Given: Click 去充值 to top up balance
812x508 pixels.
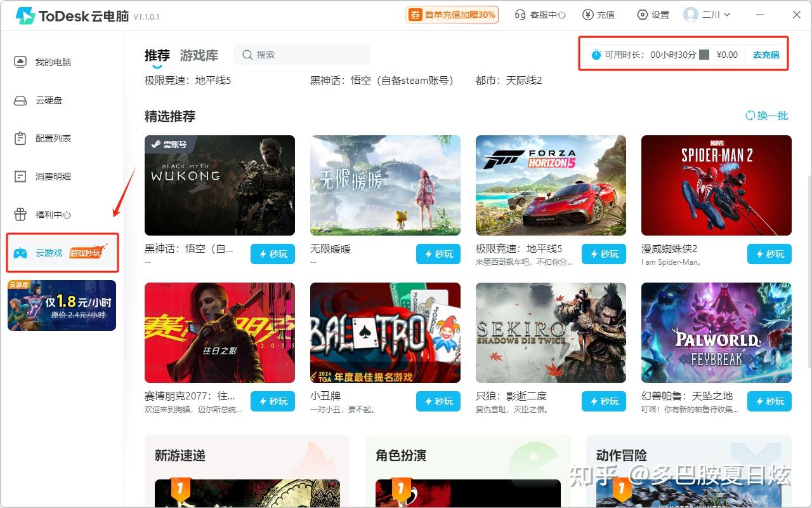Looking at the screenshot, I should (x=765, y=55).
